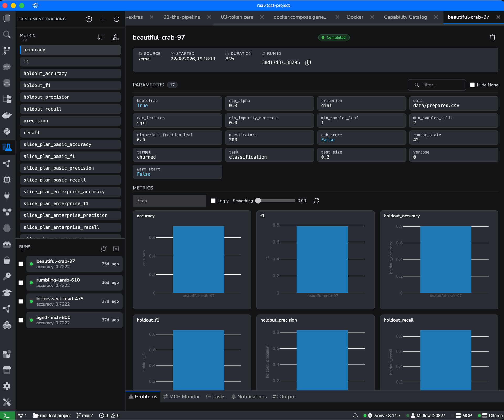Check the rumbling-lamb-610 run checkbox

[21, 282]
